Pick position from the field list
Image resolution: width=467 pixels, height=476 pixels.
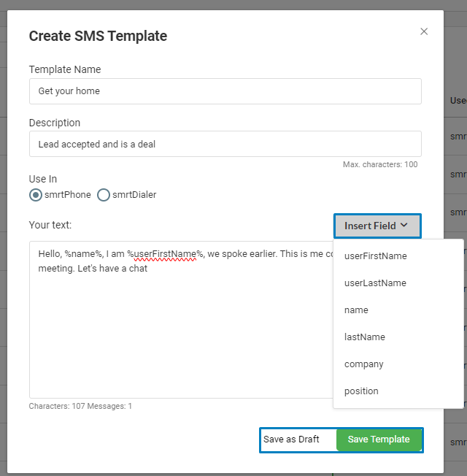pyautogui.click(x=361, y=391)
